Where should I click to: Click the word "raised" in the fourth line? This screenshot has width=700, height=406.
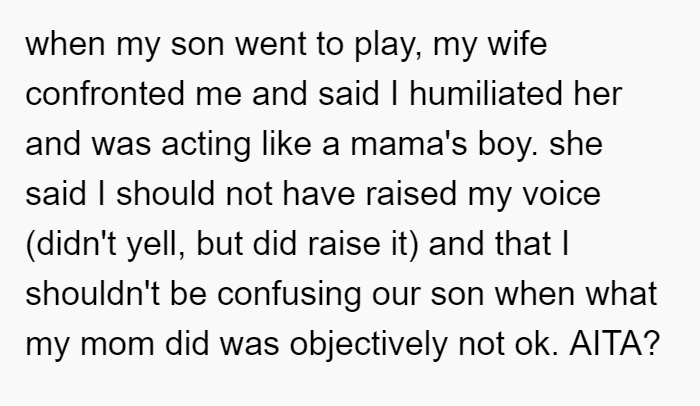click(x=411, y=193)
